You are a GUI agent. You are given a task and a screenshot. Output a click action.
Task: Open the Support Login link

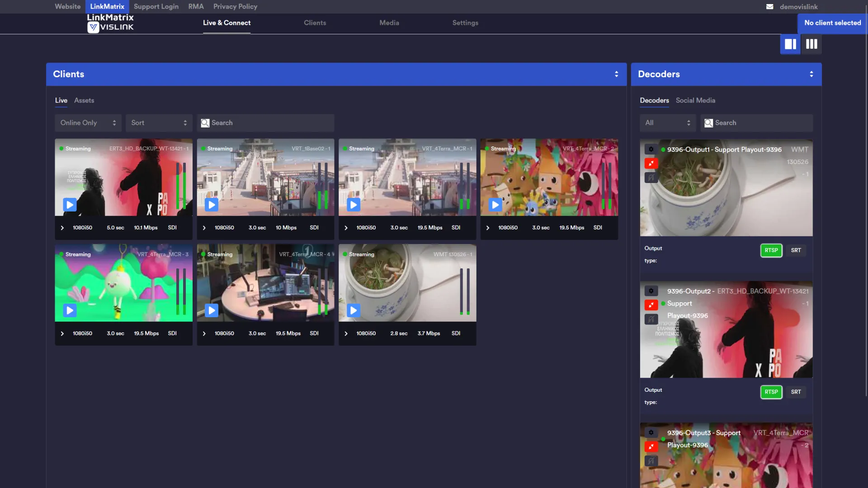(x=156, y=6)
